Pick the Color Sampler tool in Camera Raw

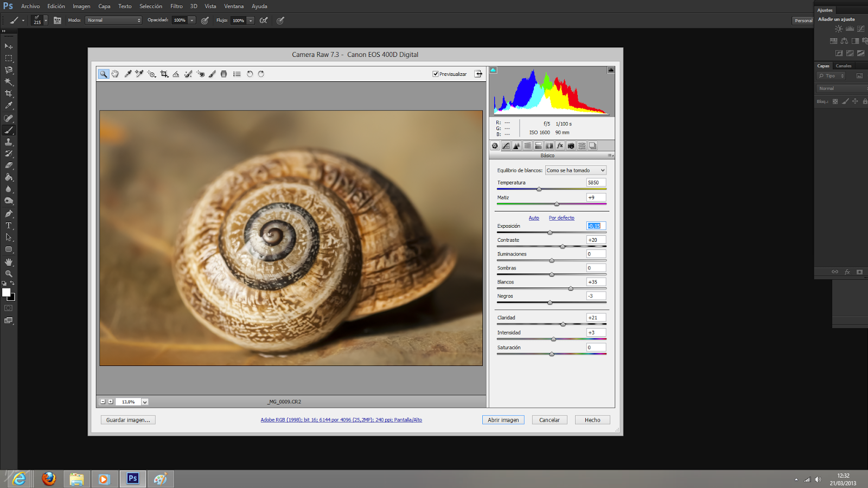click(x=139, y=74)
